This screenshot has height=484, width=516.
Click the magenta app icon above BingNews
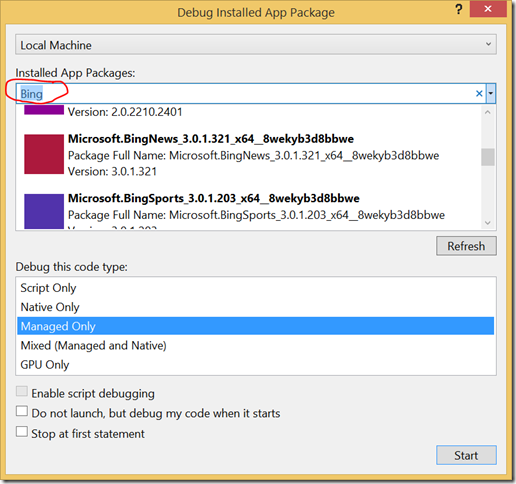(x=44, y=110)
